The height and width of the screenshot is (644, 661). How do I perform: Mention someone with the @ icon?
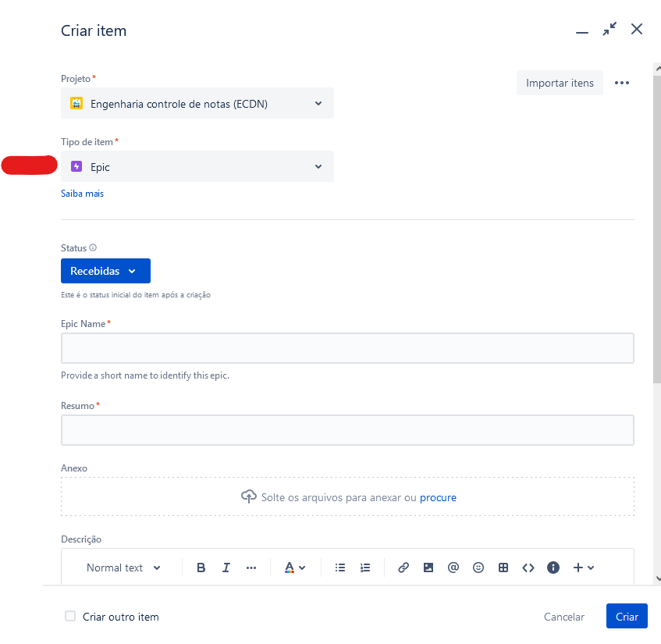coord(453,568)
